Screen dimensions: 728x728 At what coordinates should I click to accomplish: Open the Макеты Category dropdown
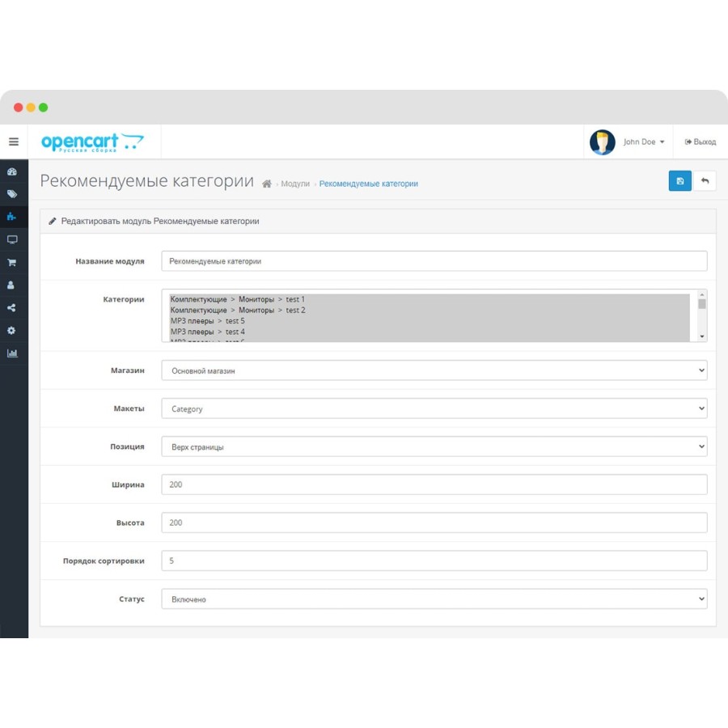tap(434, 408)
